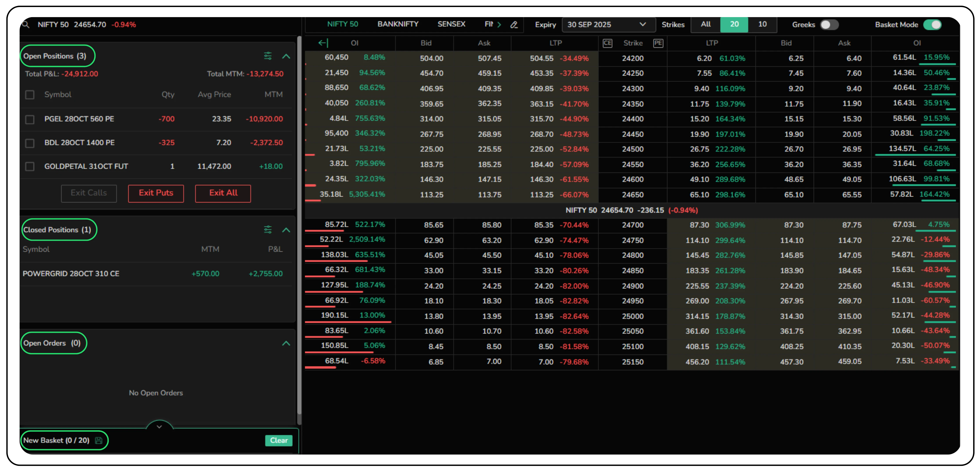Click the PE icon in Strike header
The width and height of the screenshot is (980, 472).
tap(658, 43)
